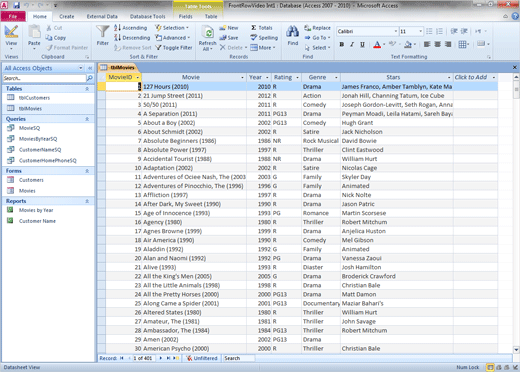Click Totals in Records group

262,28
